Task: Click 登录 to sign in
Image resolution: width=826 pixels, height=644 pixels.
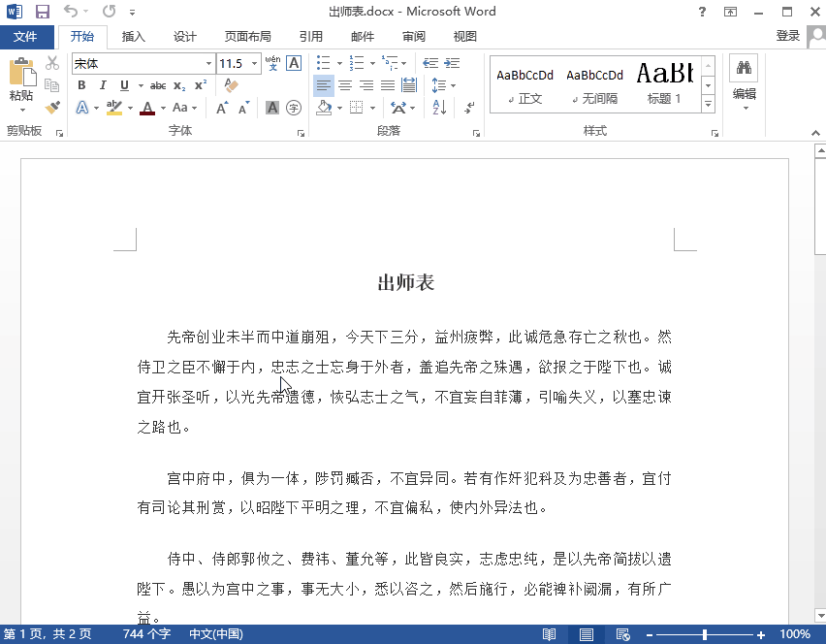Action: pos(787,36)
